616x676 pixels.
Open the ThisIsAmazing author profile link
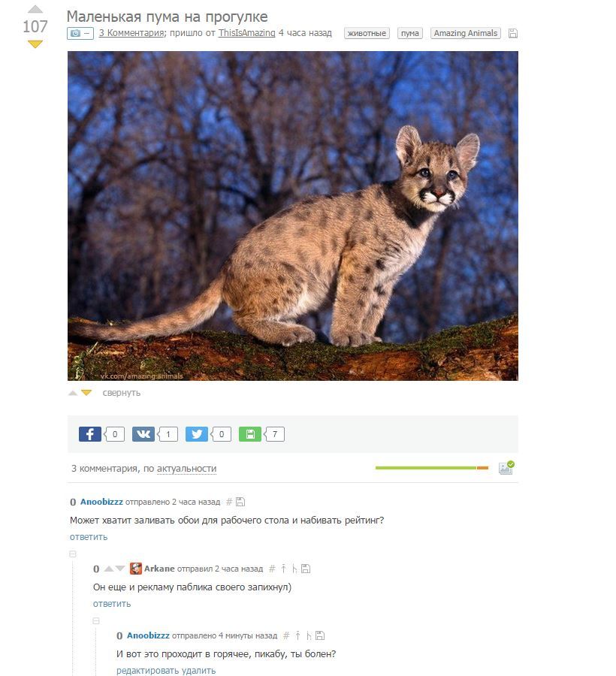(x=246, y=33)
